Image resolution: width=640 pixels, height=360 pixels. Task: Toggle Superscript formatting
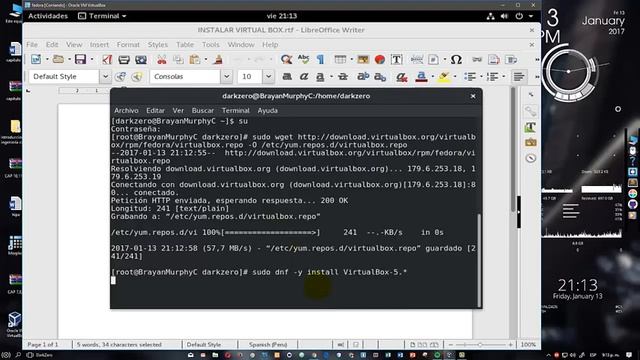[363, 76]
